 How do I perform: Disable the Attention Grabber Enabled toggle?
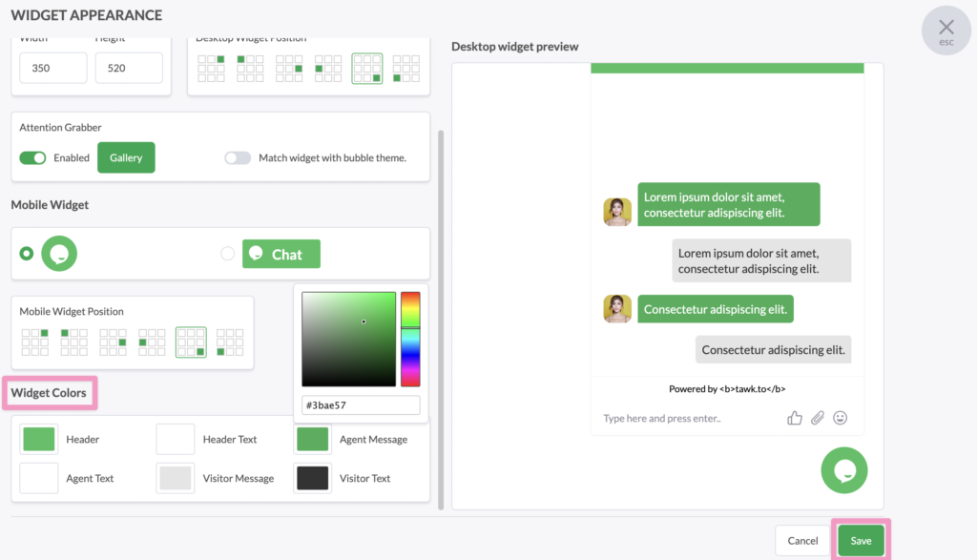[33, 157]
